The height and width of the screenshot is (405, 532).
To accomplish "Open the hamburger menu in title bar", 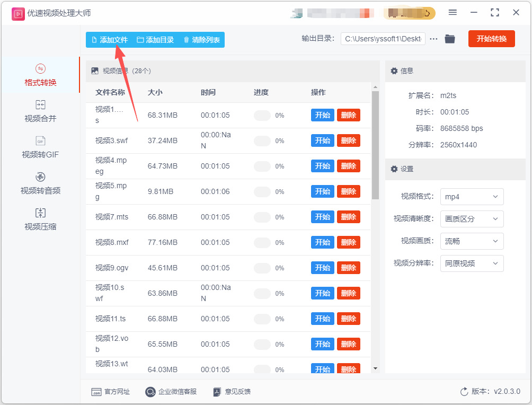I will pyautogui.click(x=453, y=13).
